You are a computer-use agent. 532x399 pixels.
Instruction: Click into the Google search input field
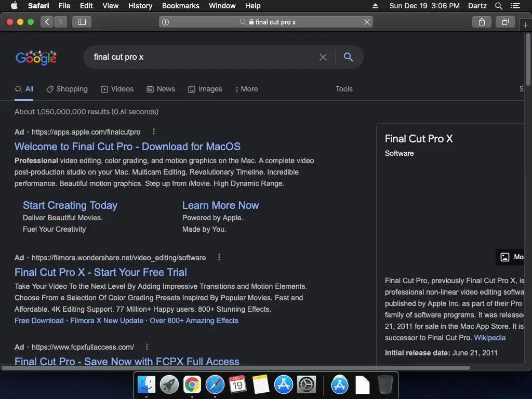click(204, 57)
